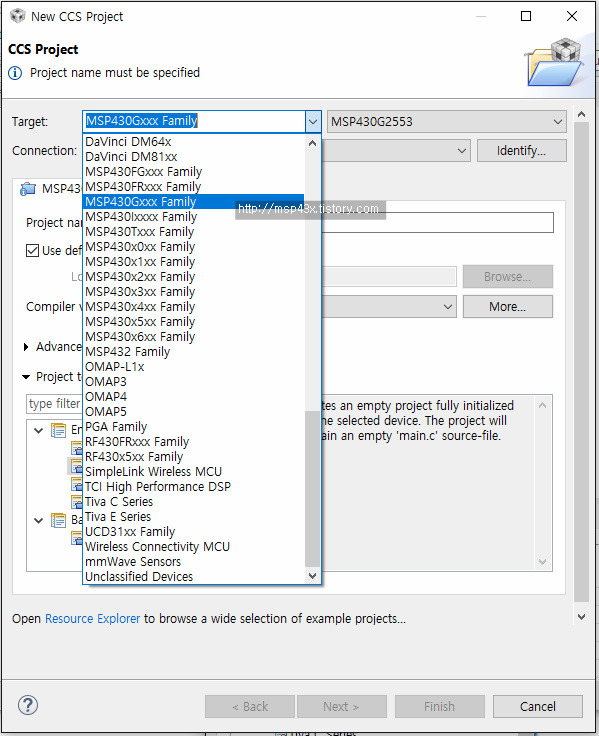Select TCI High Performance DSP entry
This screenshot has height=736, width=599.
193,487
